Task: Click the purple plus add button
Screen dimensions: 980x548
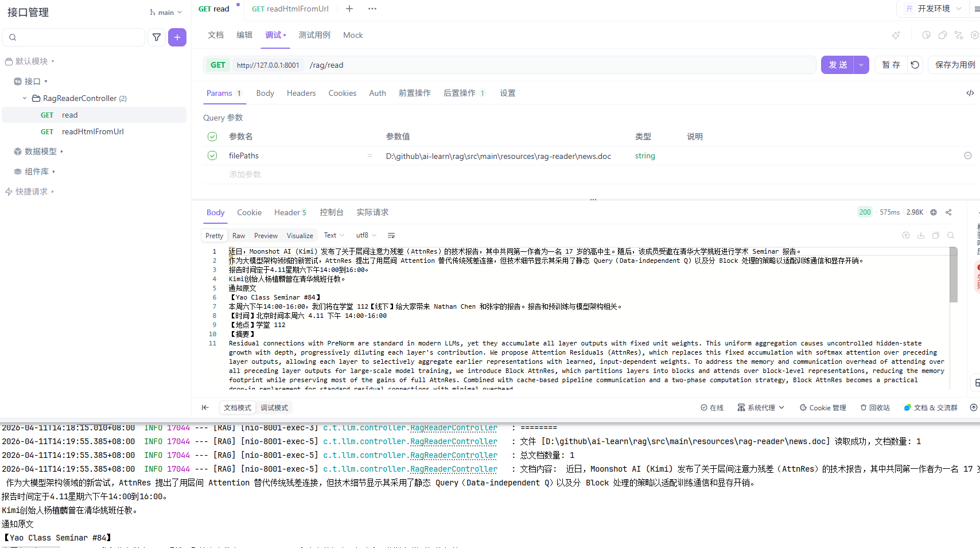Action: click(177, 37)
